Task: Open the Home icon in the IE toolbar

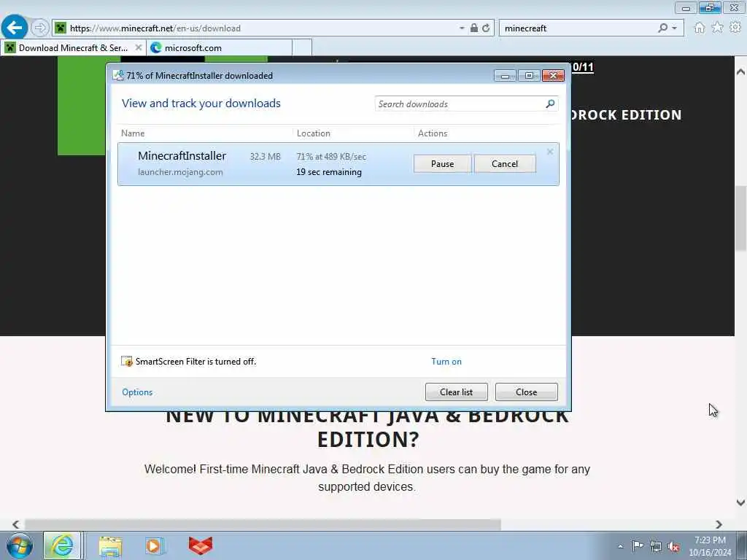Action: tap(699, 28)
